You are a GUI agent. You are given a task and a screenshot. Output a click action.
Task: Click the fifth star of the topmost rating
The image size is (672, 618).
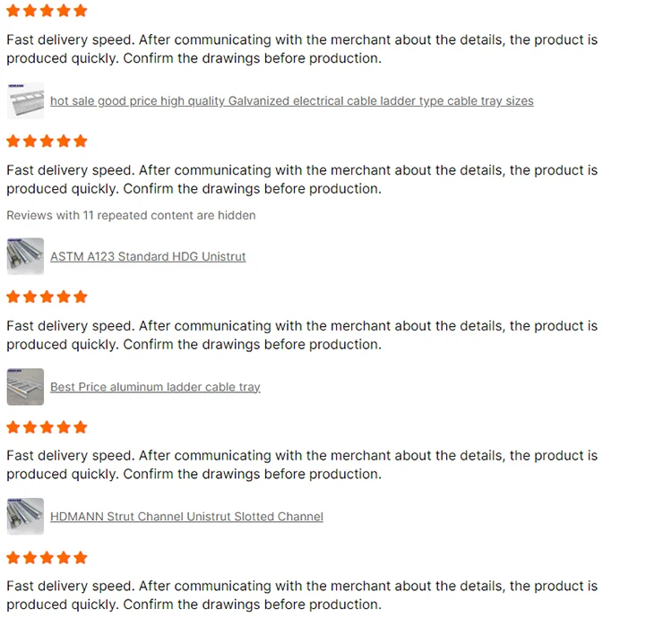click(x=81, y=11)
